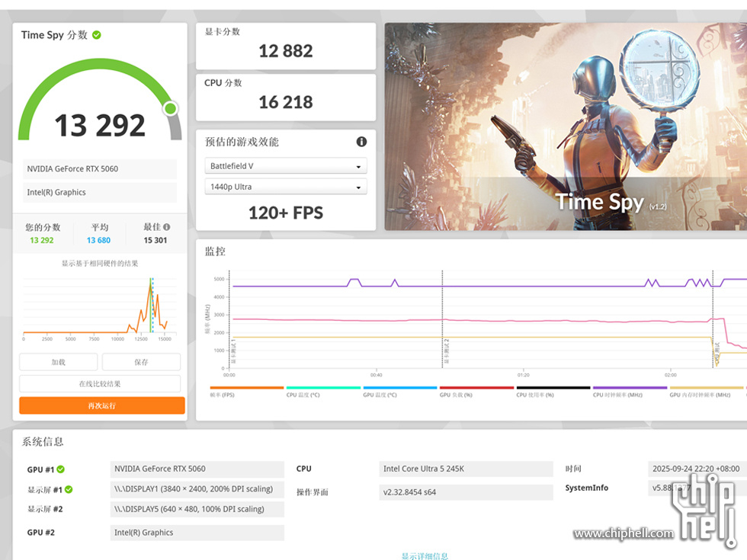Click the save result button

[141, 362]
